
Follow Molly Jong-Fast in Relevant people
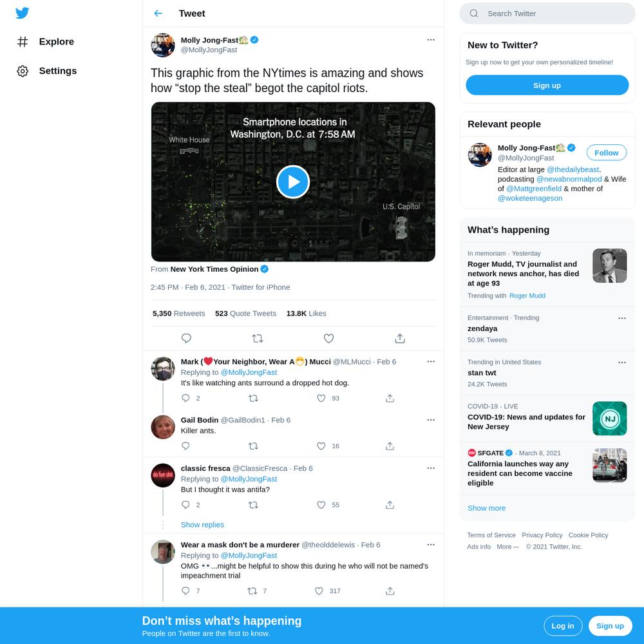point(606,153)
